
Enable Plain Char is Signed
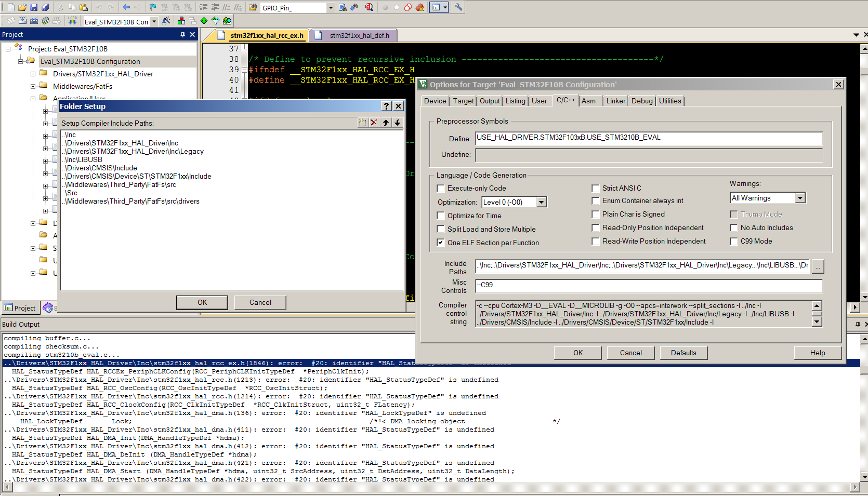(596, 214)
